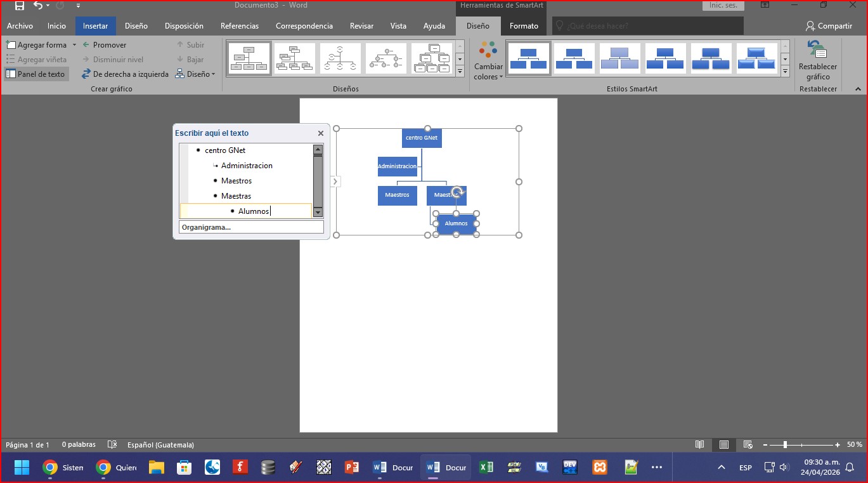Open PowerPoint from the taskbar
This screenshot has height=483, width=868.
click(x=352, y=468)
